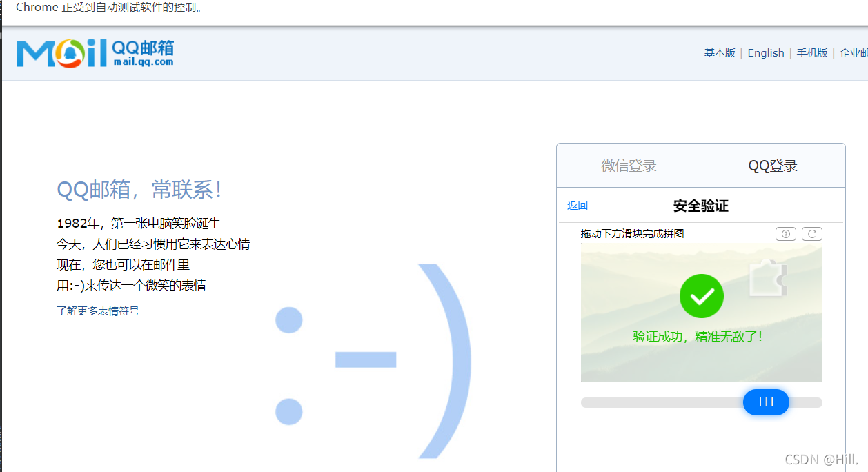The width and height of the screenshot is (868, 472).
Task: Open the 企业邮 link in header
Action: point(854,53)
